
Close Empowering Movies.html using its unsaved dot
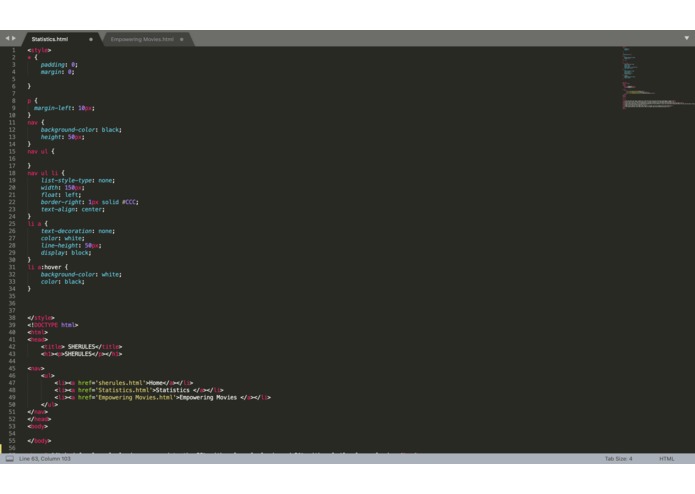pyautogui.click(x=182, y=39)
